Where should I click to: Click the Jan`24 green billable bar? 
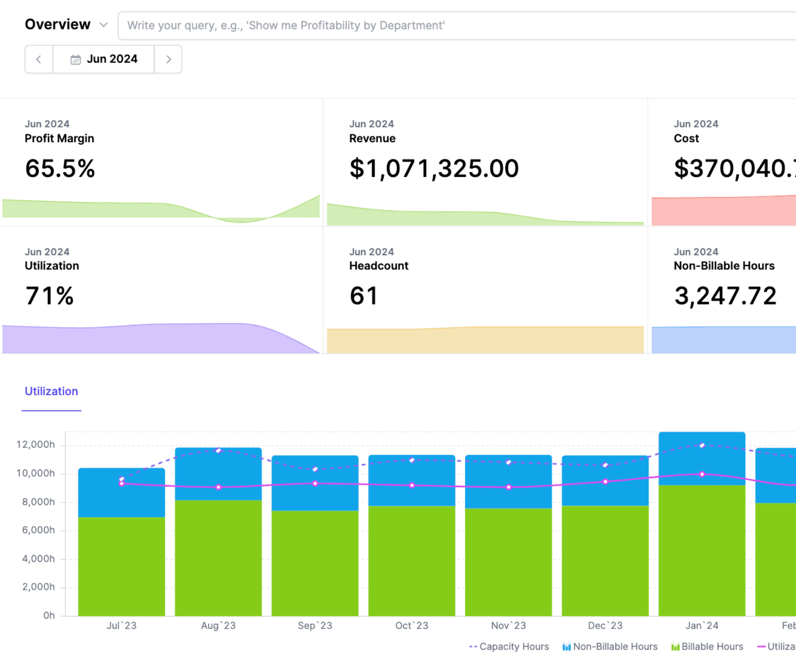(702, 550)
